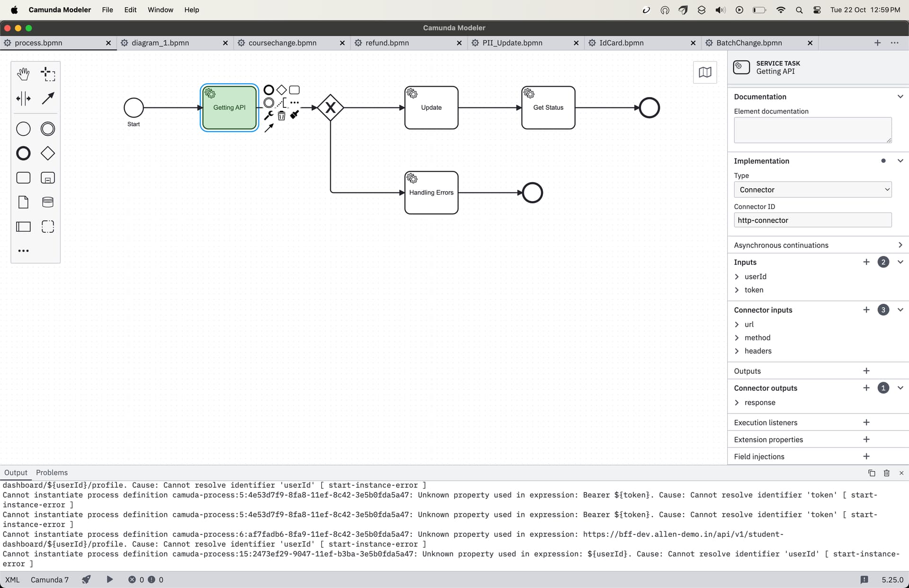Select the hand tool
The height and width of the screenshot is (588, 909).
click(23, 74)
